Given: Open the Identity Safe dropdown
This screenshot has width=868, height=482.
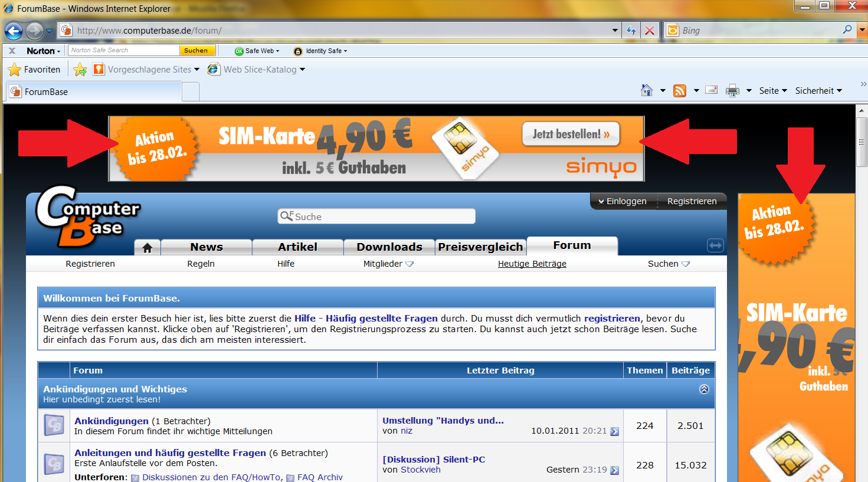Looking at the screenshot, I should pos(321,51).
